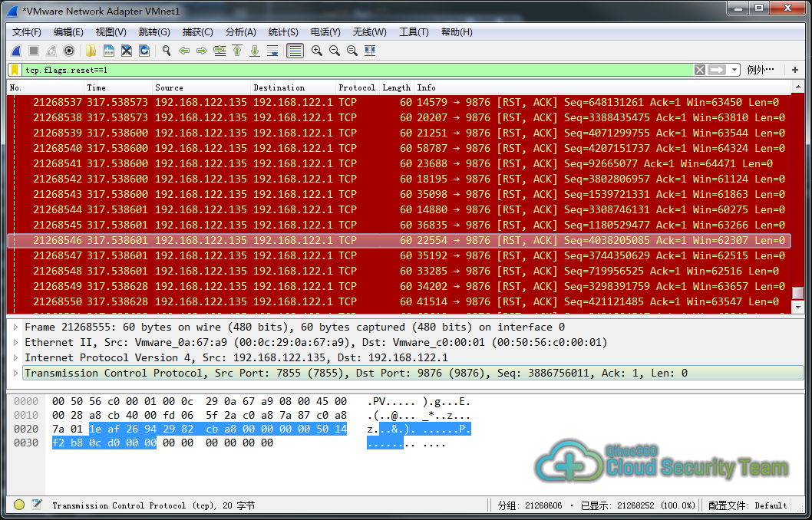Image resolution: width=812 pixels, height=520 pixels.
Task: Toggle auto-scroll during live capture
Action: 272,51
